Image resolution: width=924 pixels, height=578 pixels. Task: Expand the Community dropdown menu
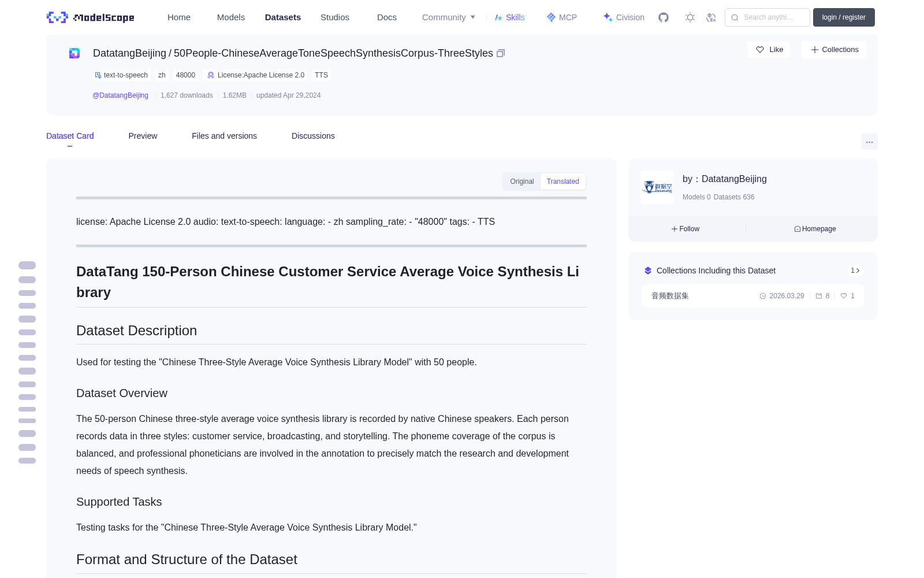(x=449, y=17)
